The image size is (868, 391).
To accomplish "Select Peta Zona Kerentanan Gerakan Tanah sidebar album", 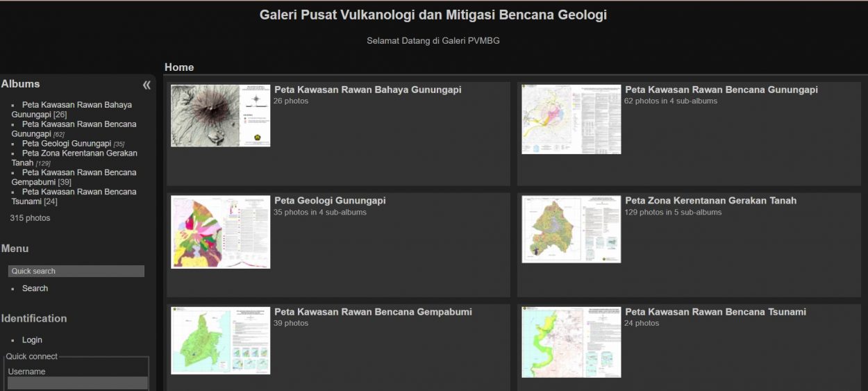I will click(x=74, y=158).
